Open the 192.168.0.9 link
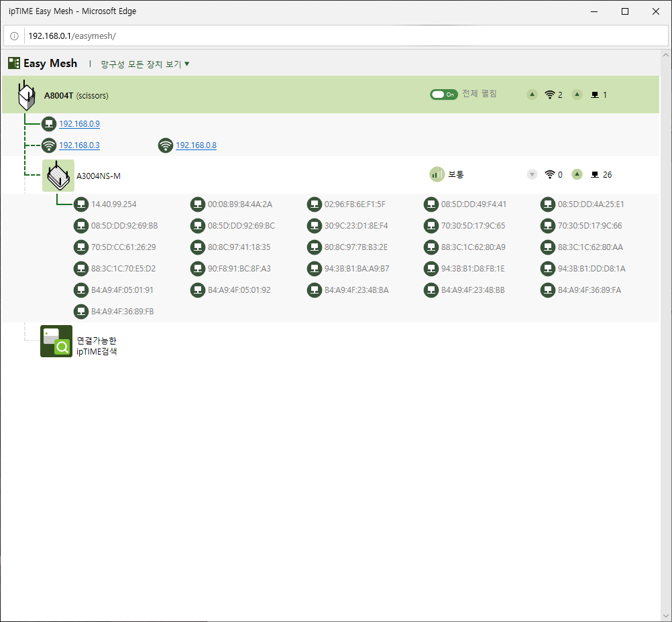This screenshot has width=672, height=622. click(x=79, y=124)
